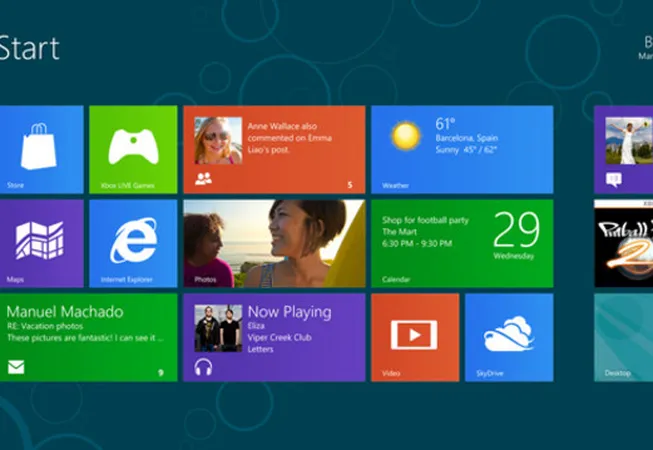Launch the Internet Explorer icon

(x=134, y=240)
